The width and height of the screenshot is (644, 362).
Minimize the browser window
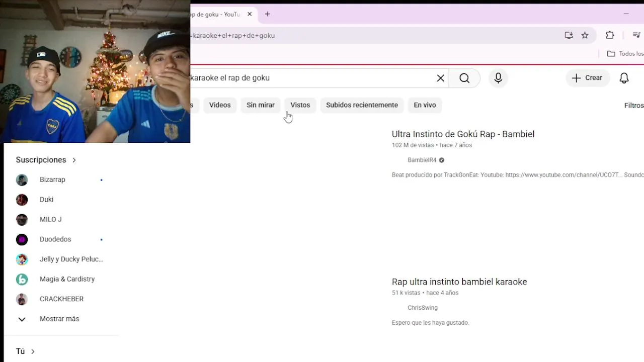click(x=626, y=14)
